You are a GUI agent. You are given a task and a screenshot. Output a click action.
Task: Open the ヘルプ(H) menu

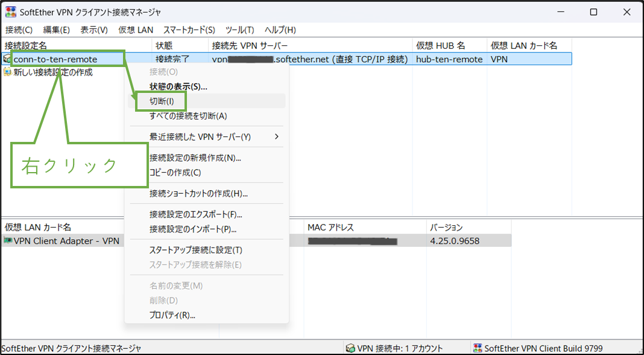[280, 30]
